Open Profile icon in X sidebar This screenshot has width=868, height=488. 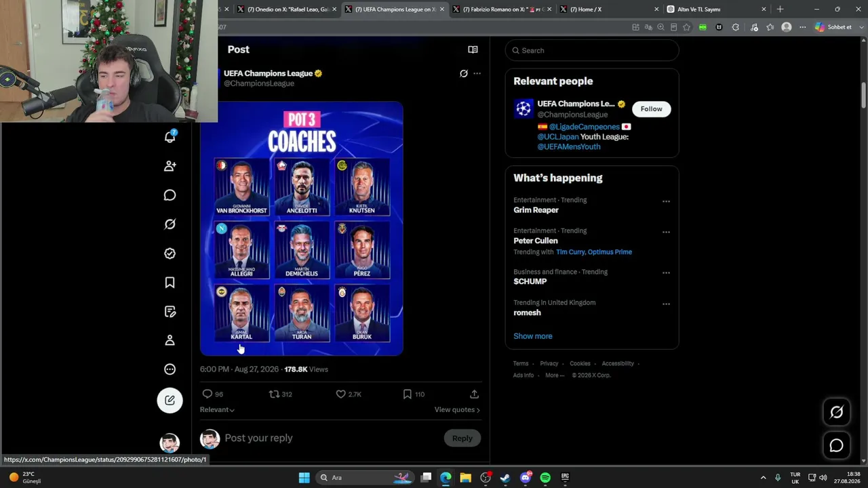tap(170, 340)
